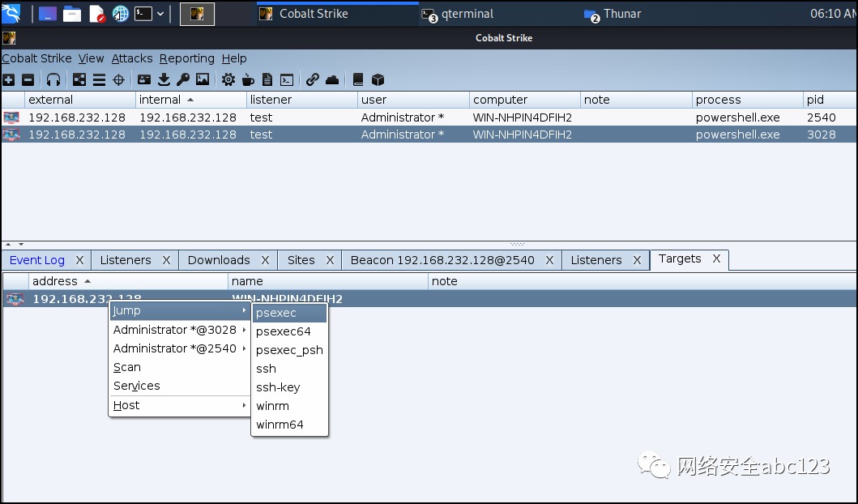Click the chain link toolbar icon
The width and height of the screenshot is (858, 504).
tap(312, 79)
